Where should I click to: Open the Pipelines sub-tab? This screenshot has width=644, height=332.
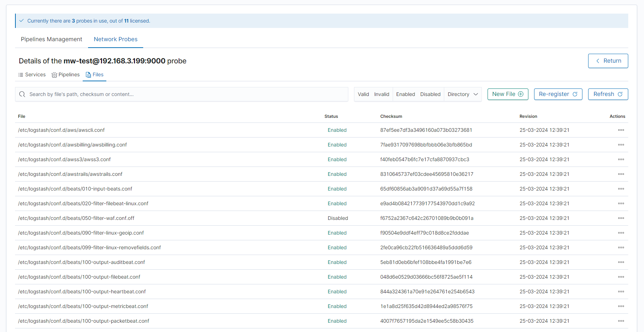tap(66, 75)
